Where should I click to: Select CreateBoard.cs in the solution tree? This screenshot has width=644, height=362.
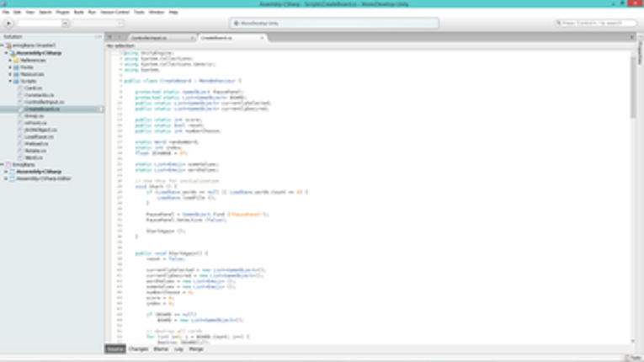click(42, 109)
